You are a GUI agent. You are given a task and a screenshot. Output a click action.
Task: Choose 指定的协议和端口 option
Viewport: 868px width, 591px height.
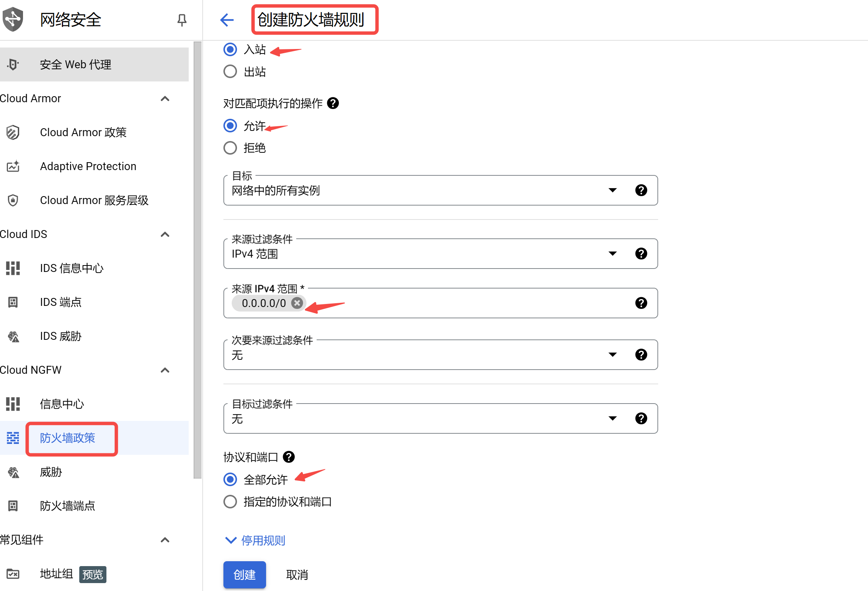pos(230,502)
